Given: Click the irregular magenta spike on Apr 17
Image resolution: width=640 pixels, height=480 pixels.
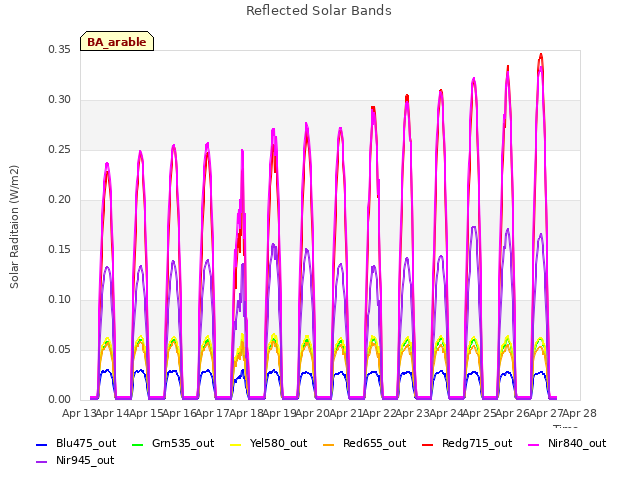Looking at the screenshot, I should [x=242, y=152].
